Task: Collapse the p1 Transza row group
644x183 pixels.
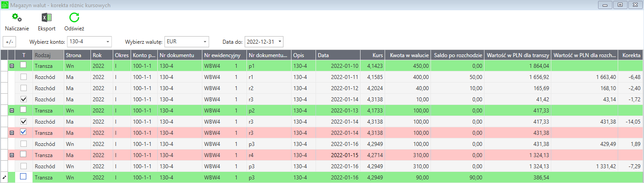Action: pos(12,66)
